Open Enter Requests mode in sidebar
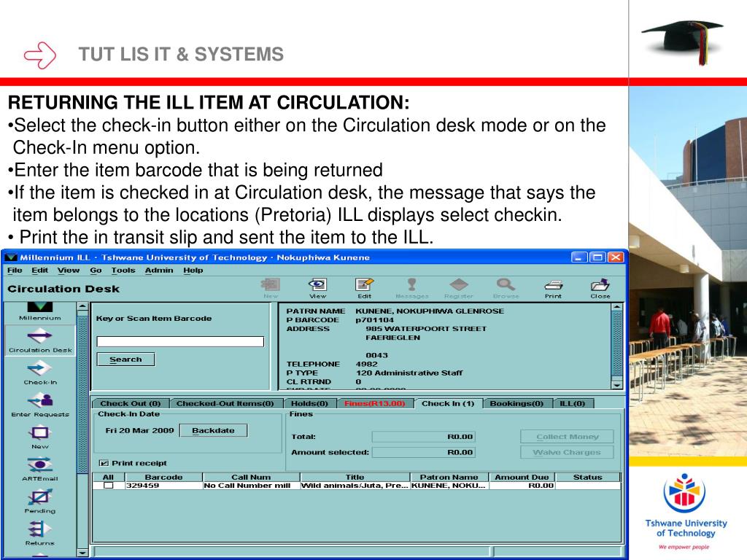 (x=40, y=405)
